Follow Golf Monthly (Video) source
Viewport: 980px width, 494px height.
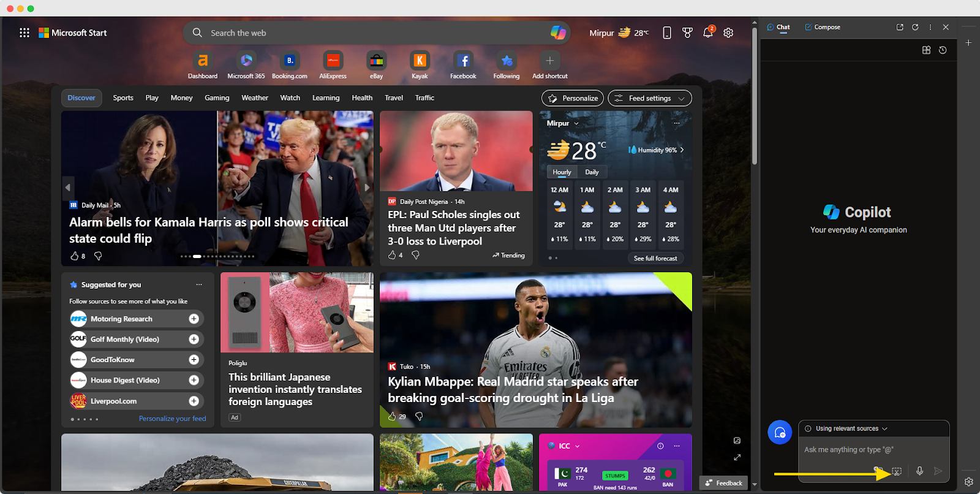coord(194,339)
